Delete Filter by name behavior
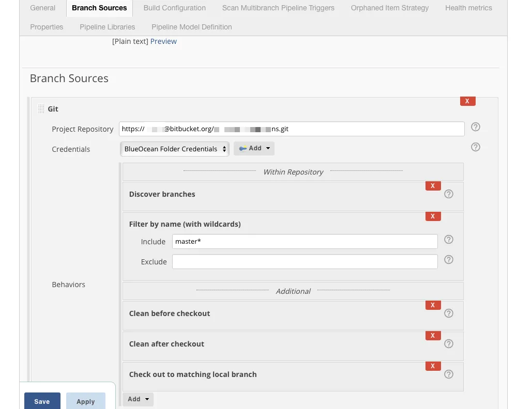 433,216
